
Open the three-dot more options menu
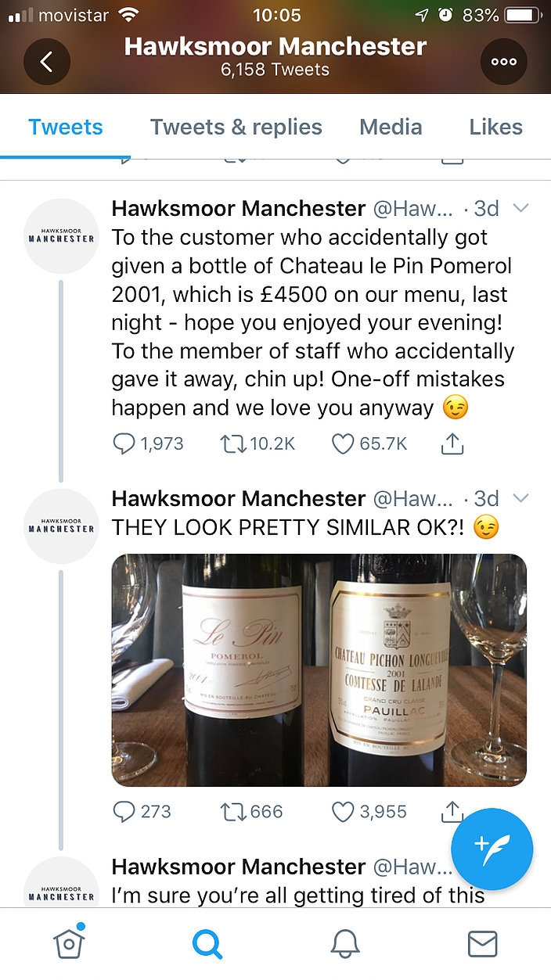(503, 62)
